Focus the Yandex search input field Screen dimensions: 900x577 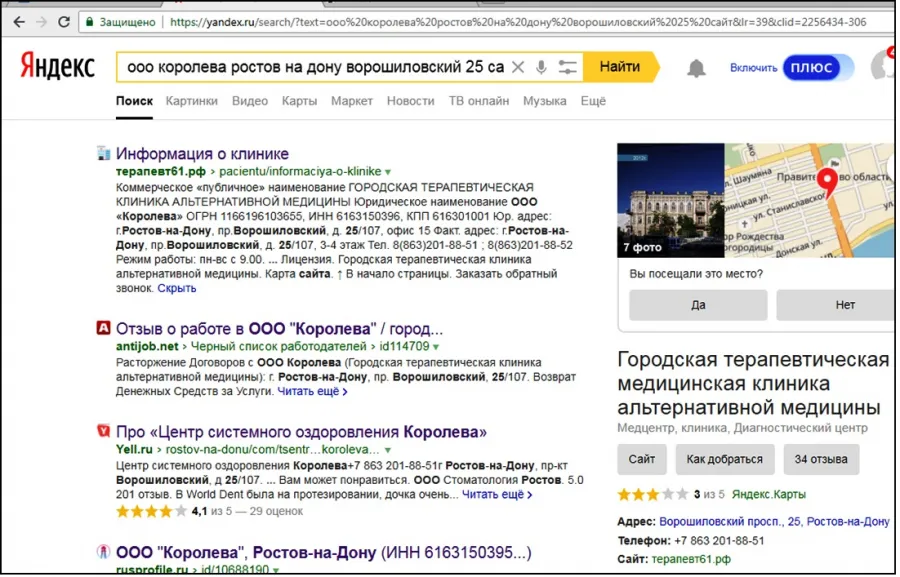coord(315,67)
